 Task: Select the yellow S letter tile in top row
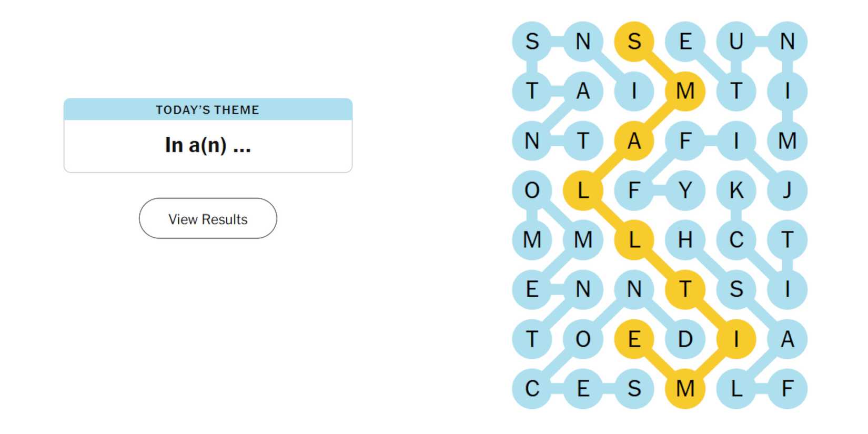634,42
